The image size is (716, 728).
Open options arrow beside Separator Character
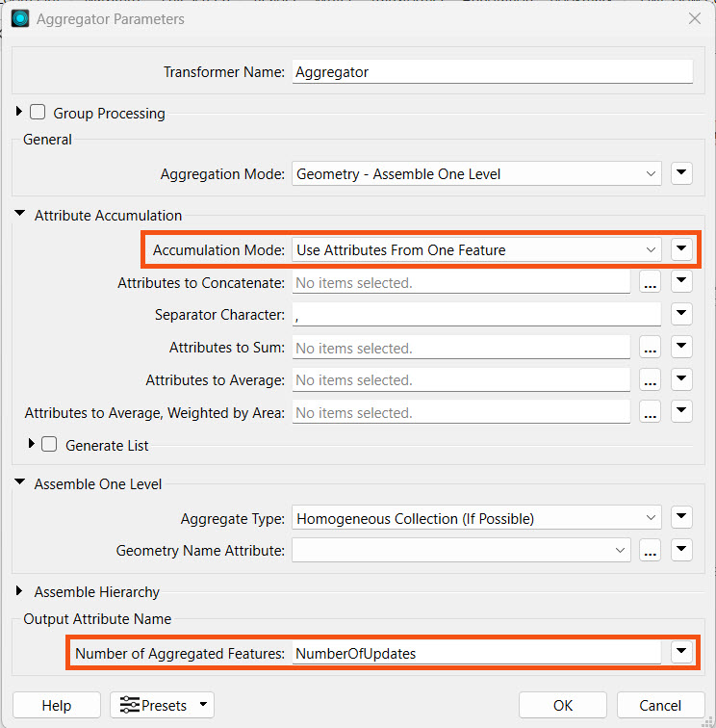click(681, 315)
